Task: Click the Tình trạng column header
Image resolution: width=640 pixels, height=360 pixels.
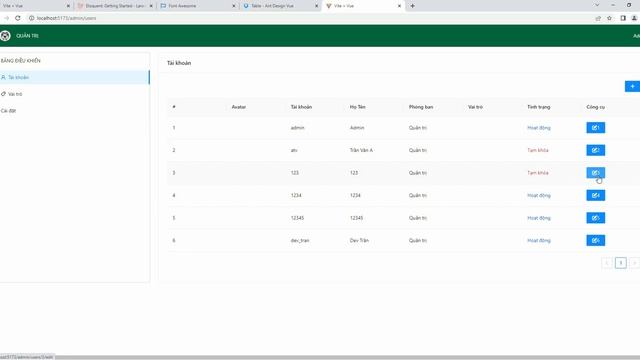Action: point(539,107)
